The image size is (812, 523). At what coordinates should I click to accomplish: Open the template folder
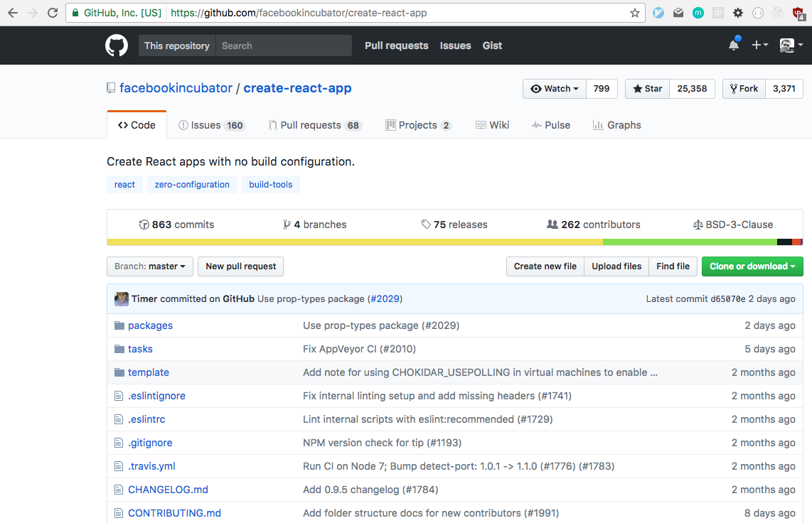point(149,372)
